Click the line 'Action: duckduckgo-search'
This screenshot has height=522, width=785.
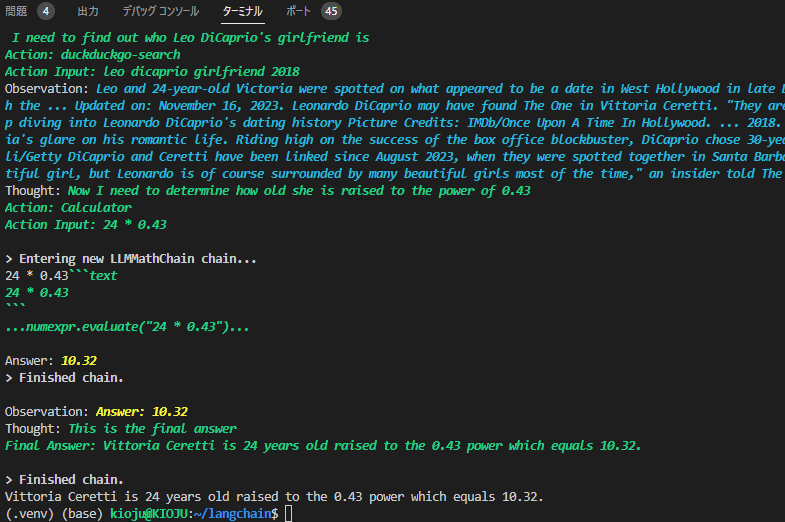click(93, 55)
